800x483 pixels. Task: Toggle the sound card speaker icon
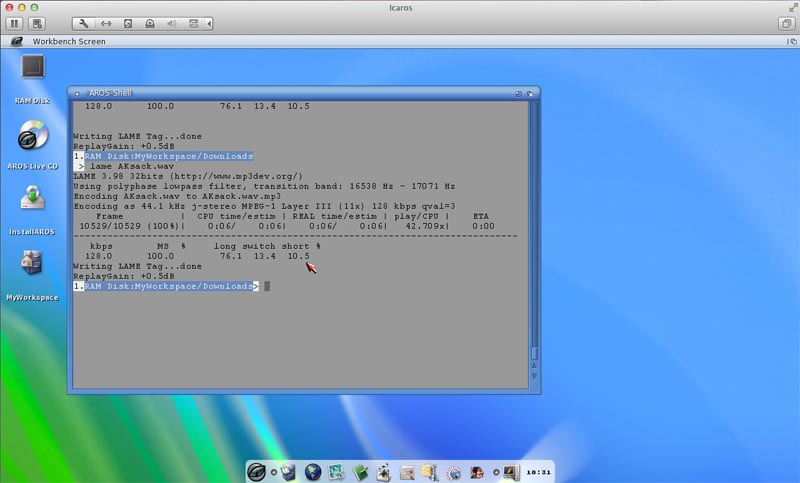(172, 23)
